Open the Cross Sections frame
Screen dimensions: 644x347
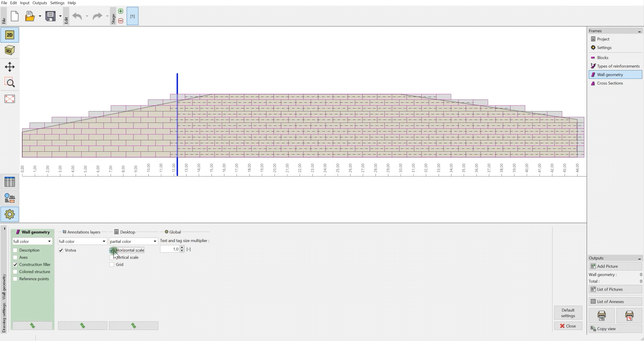(x=609, y=83)
